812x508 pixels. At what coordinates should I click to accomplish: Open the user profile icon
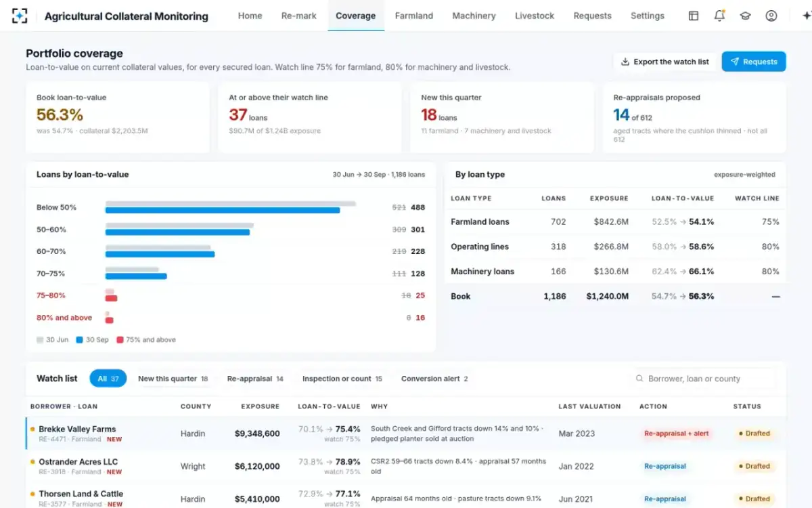tap(771, 16)
